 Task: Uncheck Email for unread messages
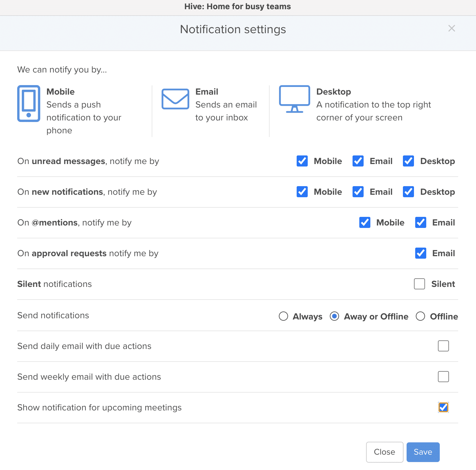coord(358,161)
